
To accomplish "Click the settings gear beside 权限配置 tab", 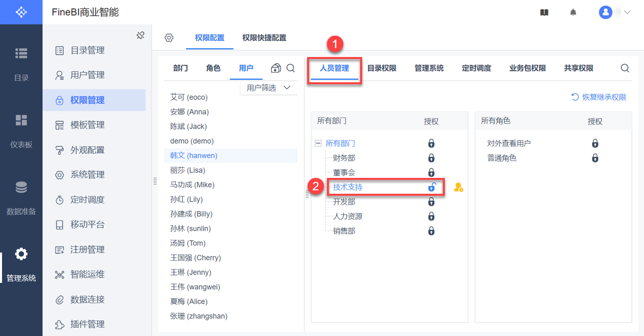I will point(169,38).
